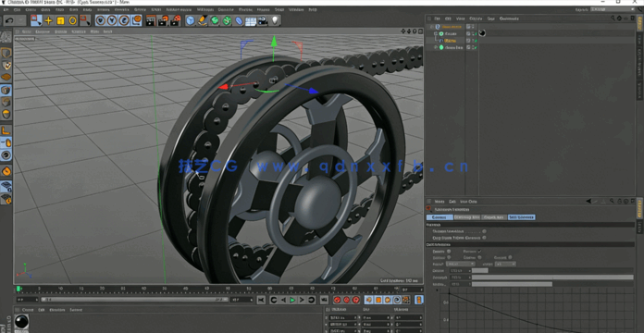Select the first highlighted attribute tab
Image resolution: width=644 pixels, height=333 pixels.
[440, 217]
